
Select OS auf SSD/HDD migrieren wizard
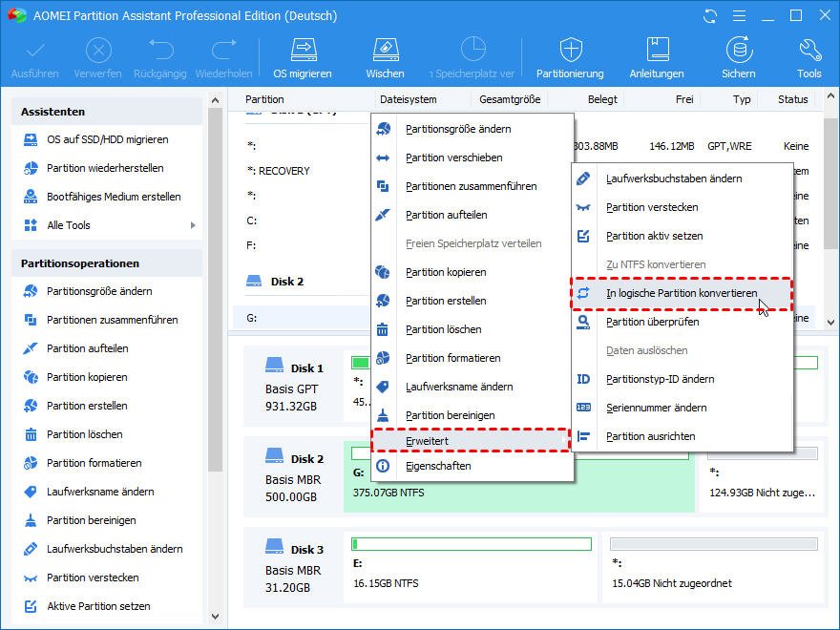pyautogui.click(x=107, y=139)
